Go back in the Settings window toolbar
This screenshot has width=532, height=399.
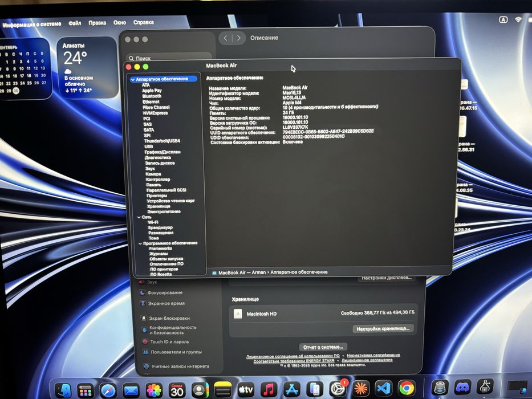pos(226,38)
